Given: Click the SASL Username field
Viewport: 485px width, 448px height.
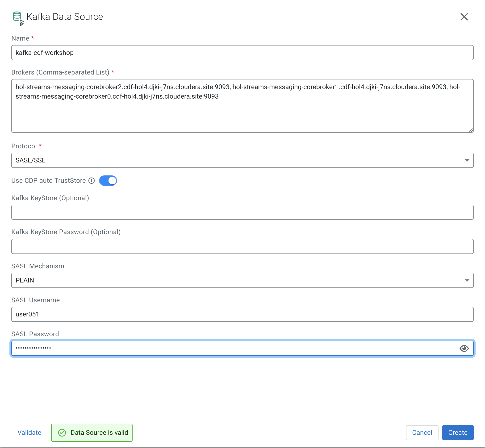Looking at the screenshot, I should click(x=242, y=314).
